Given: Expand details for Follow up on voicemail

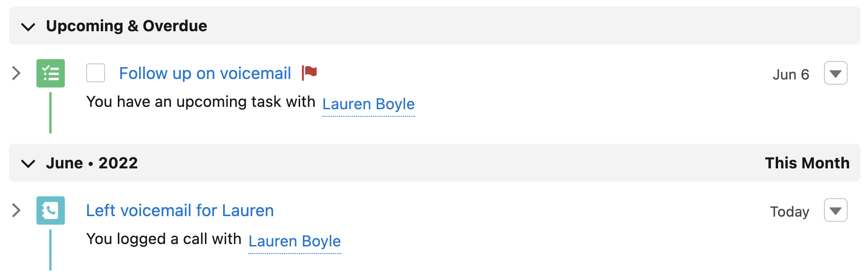Looking at the screenshot, I should [x=17, y=73].
